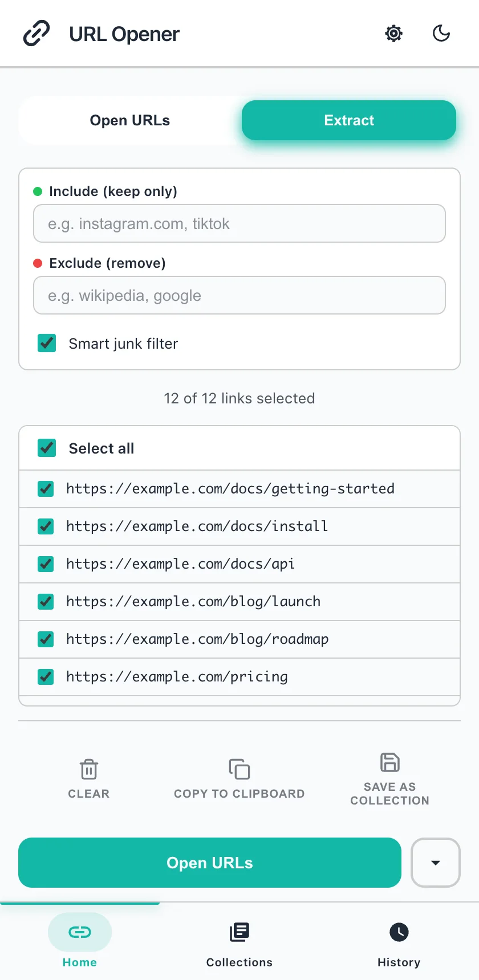Screen dimensions: 479x980
Task: Toggle dark mode with moon icon
Action: click(441, 34)
